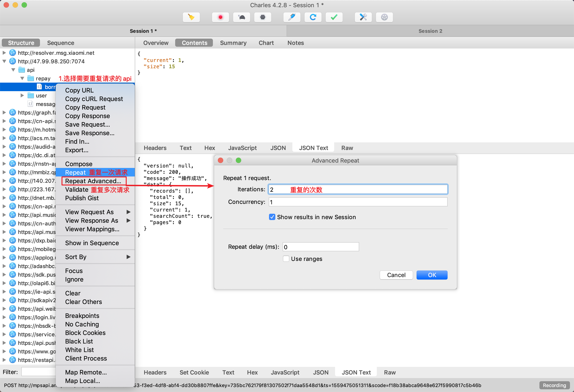Click the Record button in toolbar
Image resolution: width=574 pixels, height=392 pixels.
[x=220, y=18]
